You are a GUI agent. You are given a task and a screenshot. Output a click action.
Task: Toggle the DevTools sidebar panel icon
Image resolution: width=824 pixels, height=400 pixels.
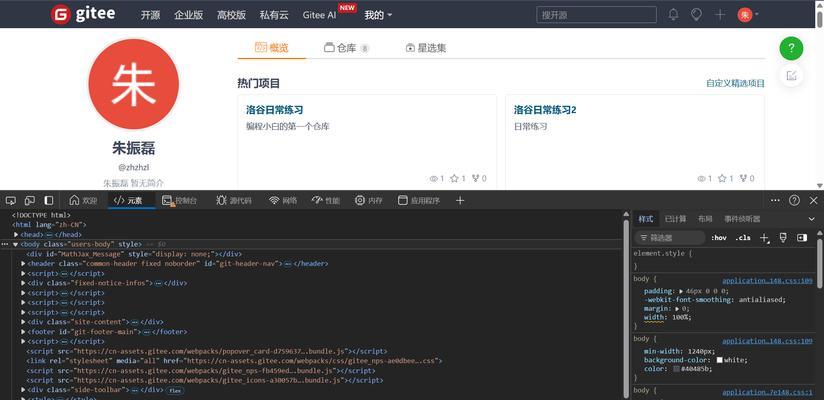[x=49, y=200]
